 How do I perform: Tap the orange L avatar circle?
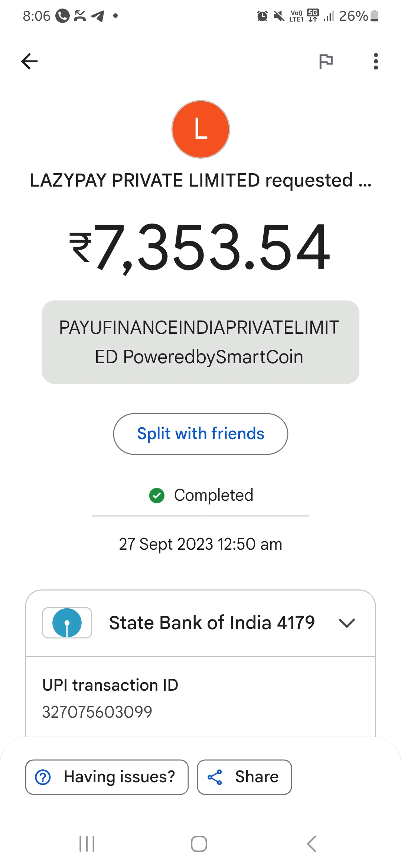pyautogui.click(x=200, y=129)
